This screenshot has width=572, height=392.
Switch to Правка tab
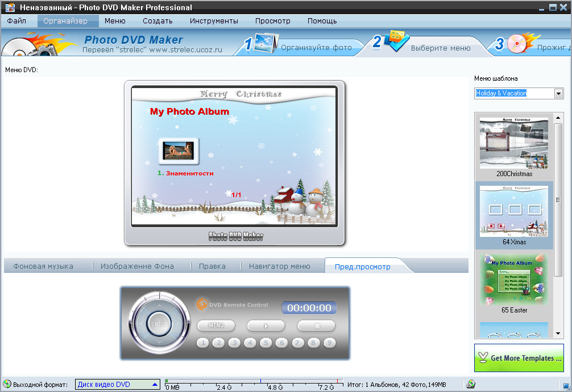pos(212,266)
